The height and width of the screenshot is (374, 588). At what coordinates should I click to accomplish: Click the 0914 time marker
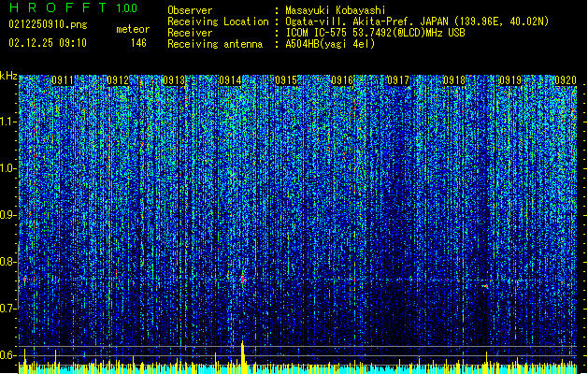pos(230,80)
